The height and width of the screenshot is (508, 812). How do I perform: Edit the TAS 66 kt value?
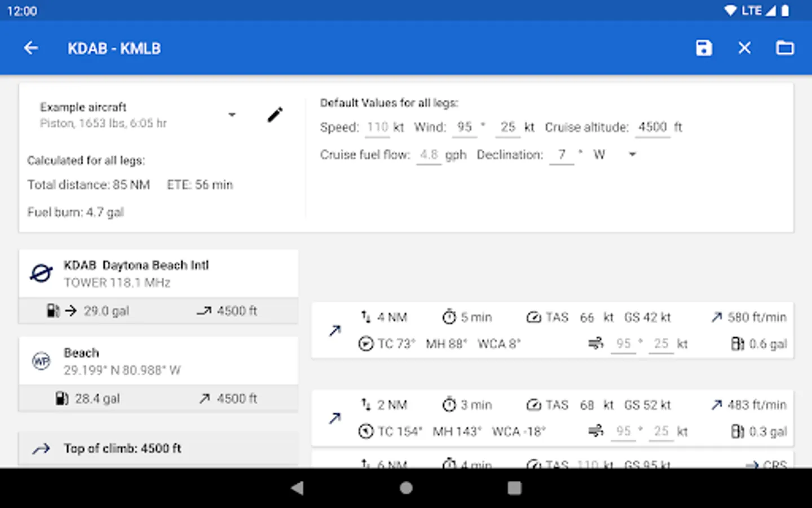pos(587,318)
